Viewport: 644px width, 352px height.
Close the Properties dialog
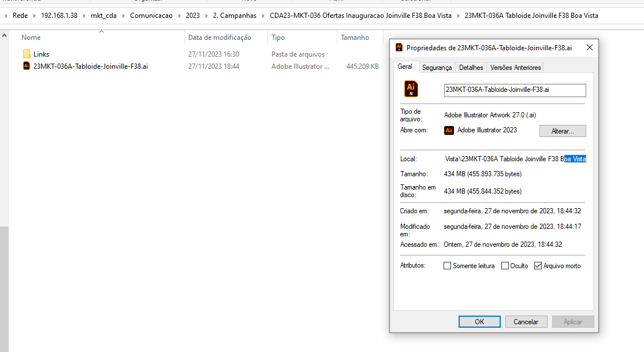pos(589,48)
